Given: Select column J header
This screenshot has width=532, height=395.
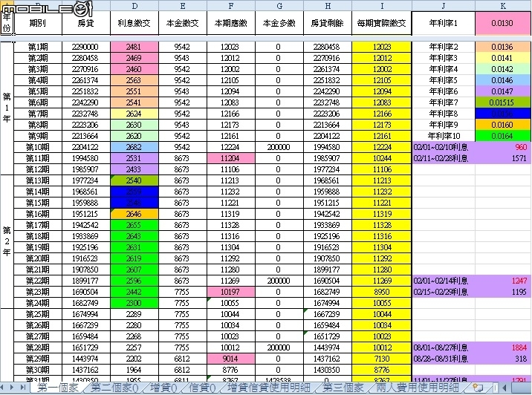Looking at the screenshot, I should click(444, 6).
